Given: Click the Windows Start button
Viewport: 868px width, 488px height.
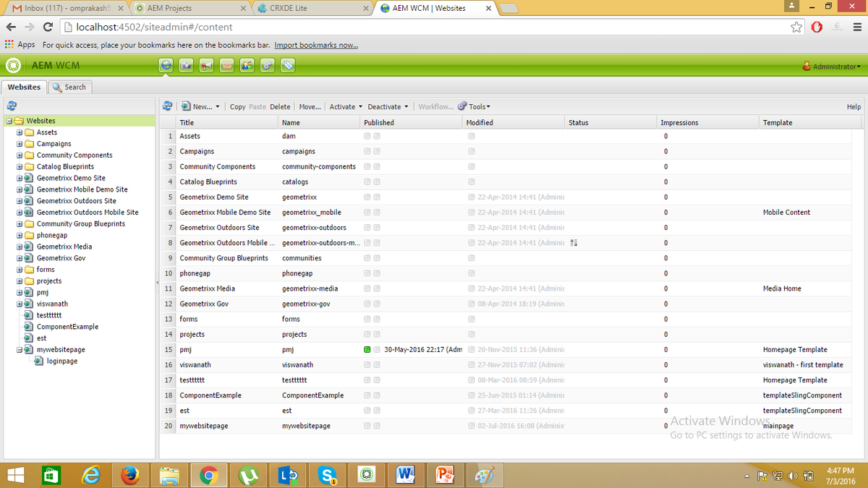Looking at the screenshot, I should pyautogui.click(x=14, y=475).
